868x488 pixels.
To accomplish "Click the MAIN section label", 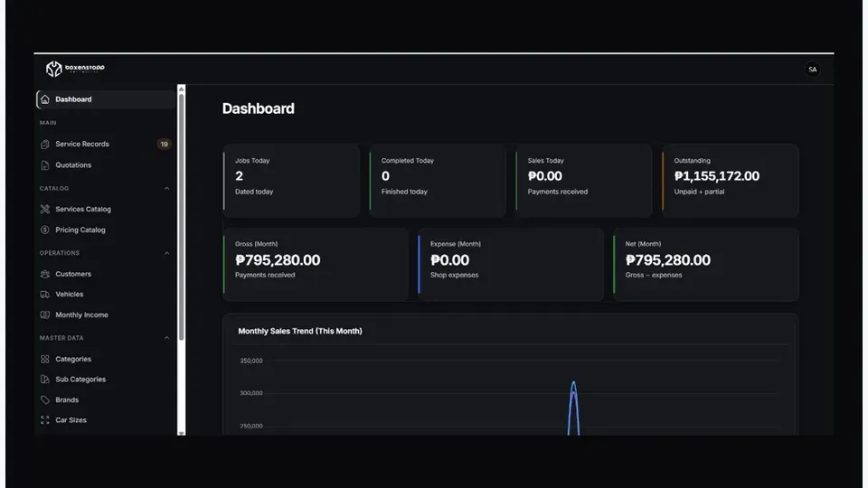I will coord(48,123).
